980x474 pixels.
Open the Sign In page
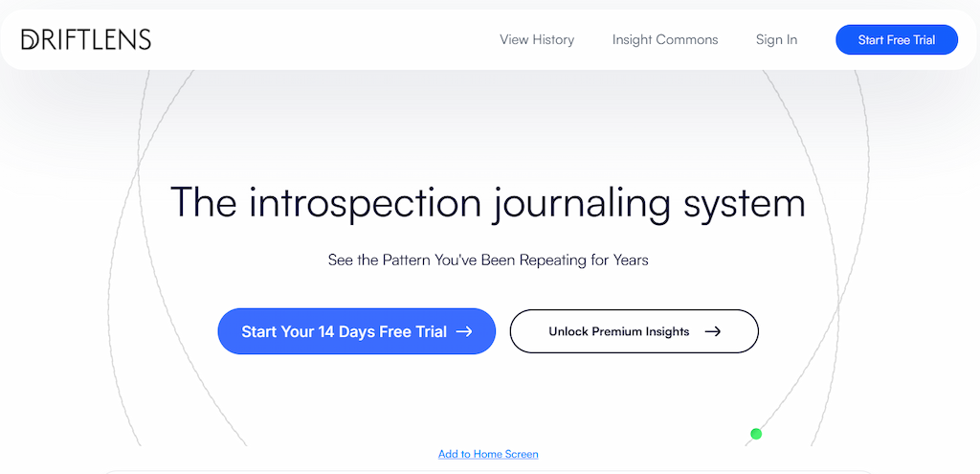click(x=776, y=39)
